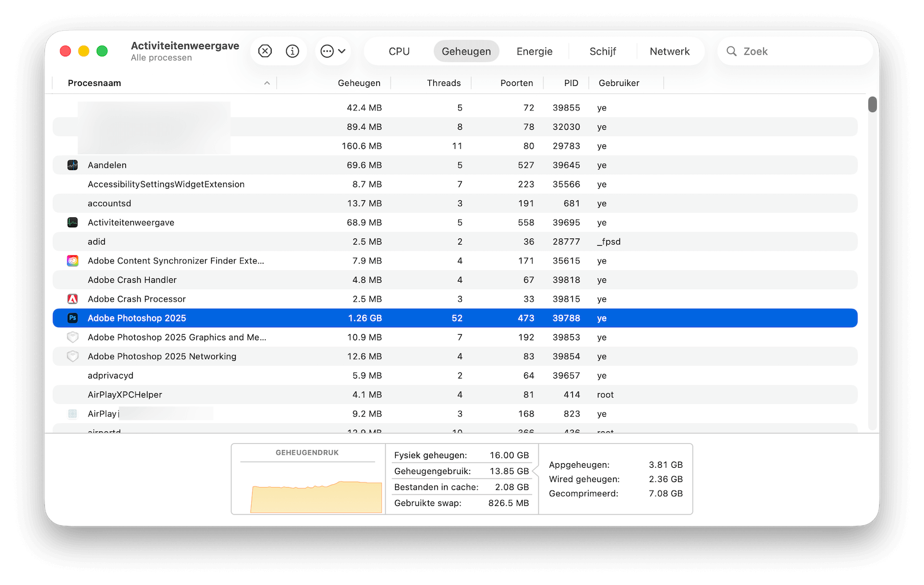Viewport: 924px width, 585px height.
Task: Minimize the window with yellow button
Action: click(84, 51)
